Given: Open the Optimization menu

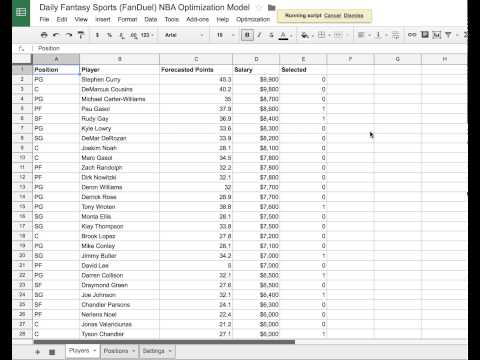Looking at the screenshot, I should coord(253,19).
